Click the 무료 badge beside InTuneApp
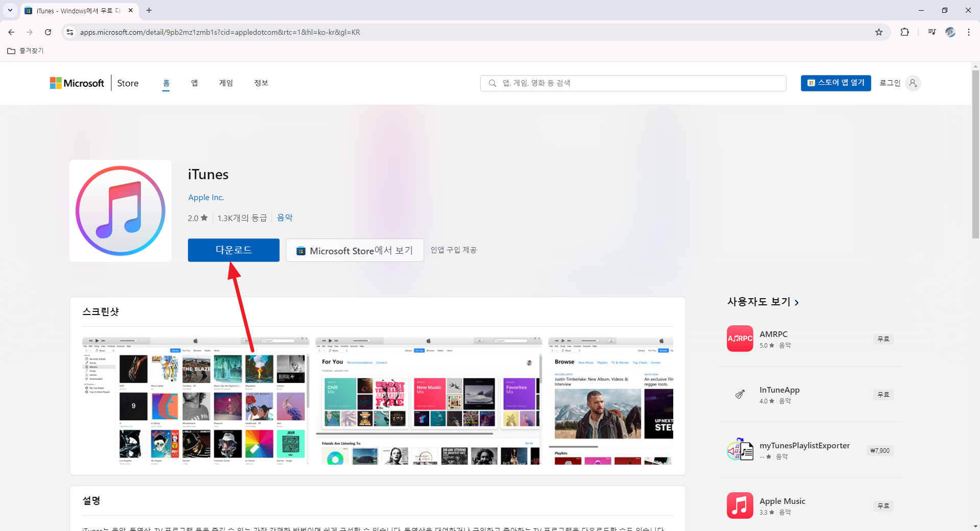This screenshot has height=531, width=980. pos(883,395)
